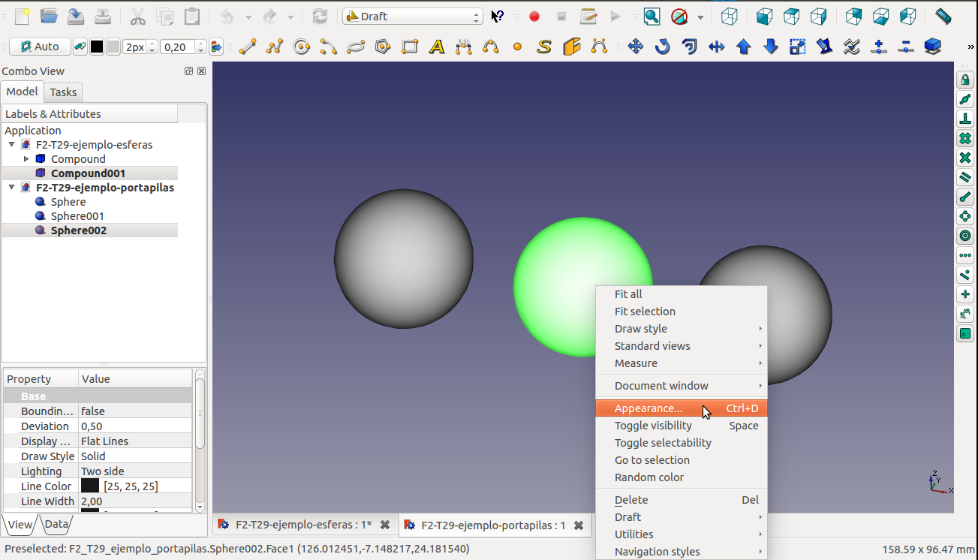Choose Appearance... from the context menu

tap(648, 408)
